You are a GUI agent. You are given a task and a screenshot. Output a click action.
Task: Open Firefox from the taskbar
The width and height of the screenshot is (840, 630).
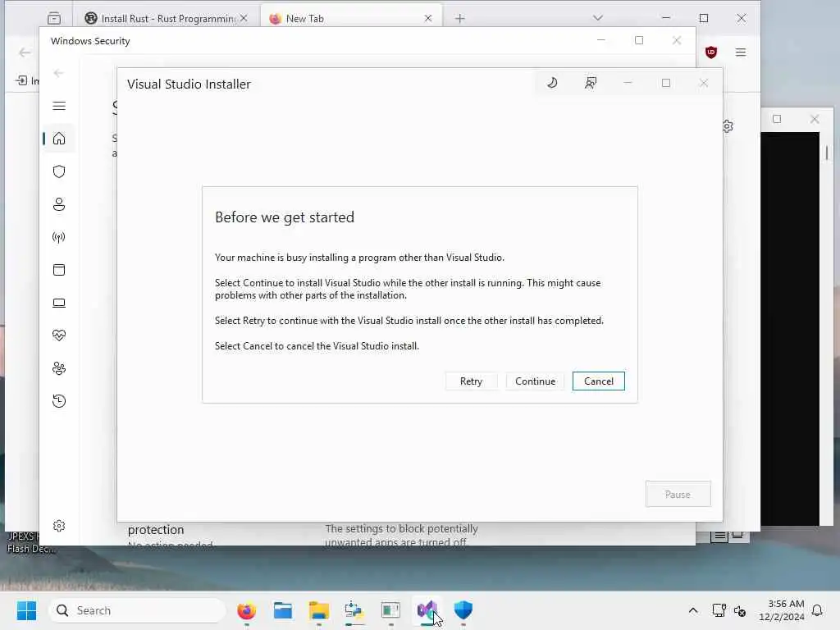tap(246, 610)
